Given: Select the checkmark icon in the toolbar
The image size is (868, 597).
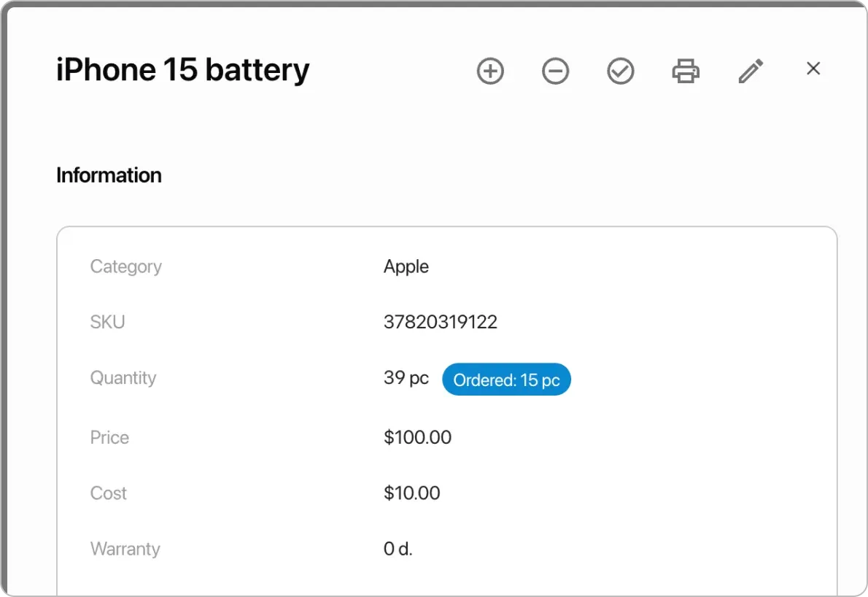Looking at the screenshot, I should tap(620, 71).
